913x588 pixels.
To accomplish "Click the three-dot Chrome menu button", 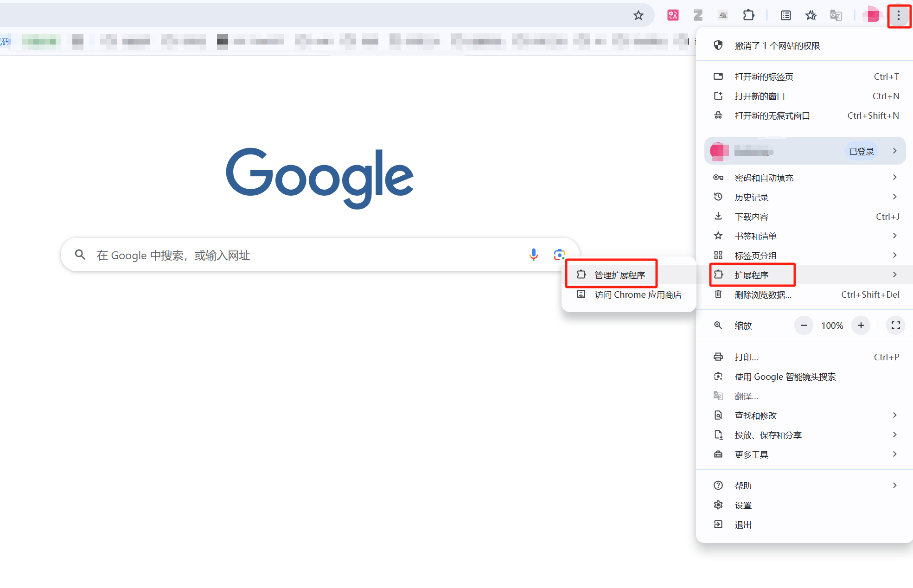I will point(899,16).
